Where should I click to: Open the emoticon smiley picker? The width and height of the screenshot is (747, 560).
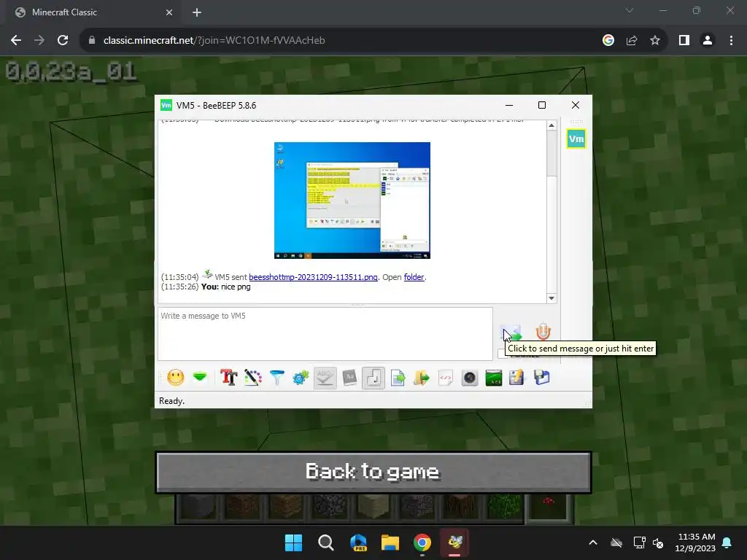[x=175, y=378]
